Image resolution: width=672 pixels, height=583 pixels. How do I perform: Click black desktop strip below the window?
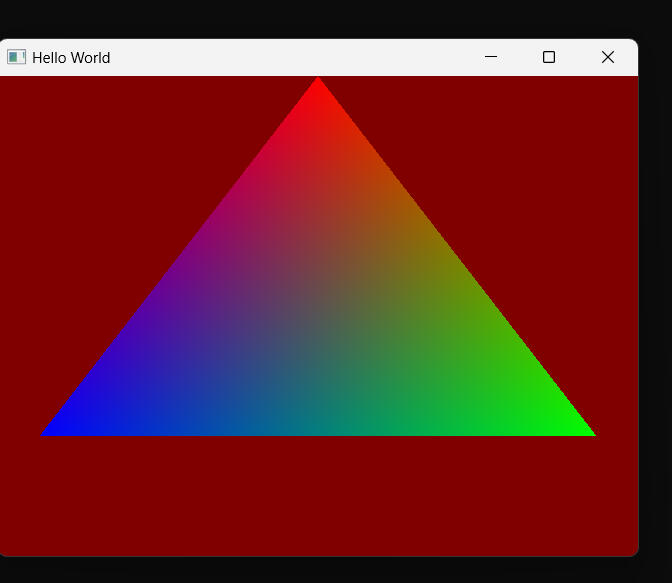[x=320, y=570]
